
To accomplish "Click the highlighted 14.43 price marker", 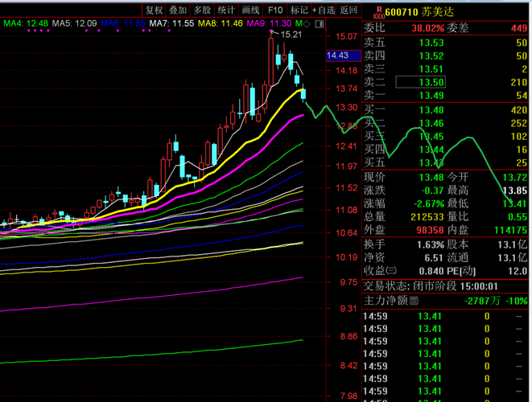I will coord(343,55).
